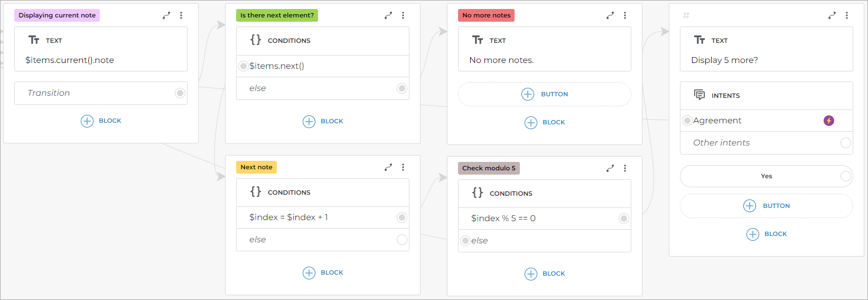Click the Yes button
The image size is (868, 300).
tap(766, 176)
